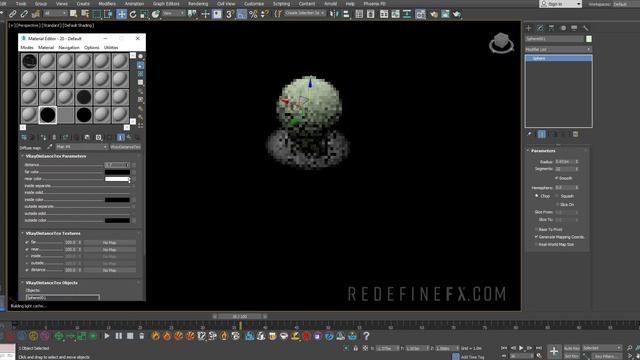The width and height of the screenshot is (640, 360).
Task: Click the help question mark icon
Action: click(366, 336)
